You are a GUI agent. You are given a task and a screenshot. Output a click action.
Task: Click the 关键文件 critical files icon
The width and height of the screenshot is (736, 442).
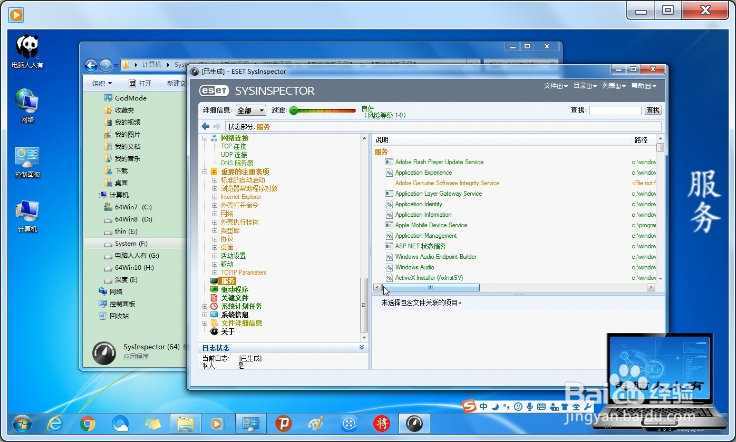[214, 298]
